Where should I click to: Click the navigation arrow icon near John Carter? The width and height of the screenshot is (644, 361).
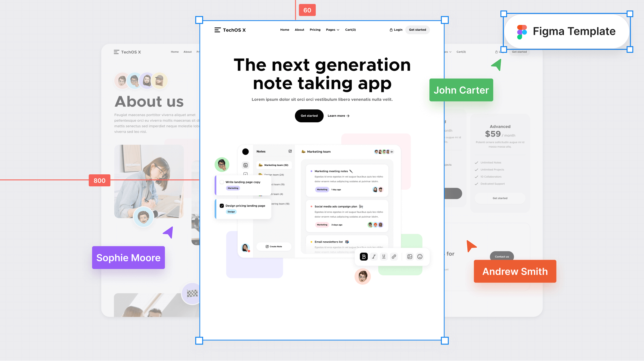(495, 65)
